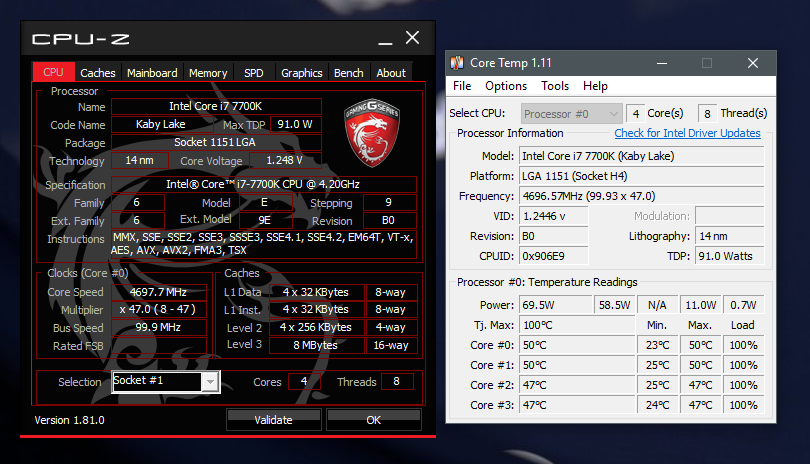Open the Options menu in Core Temp
810x464 pixels.
tap(506, 86)
